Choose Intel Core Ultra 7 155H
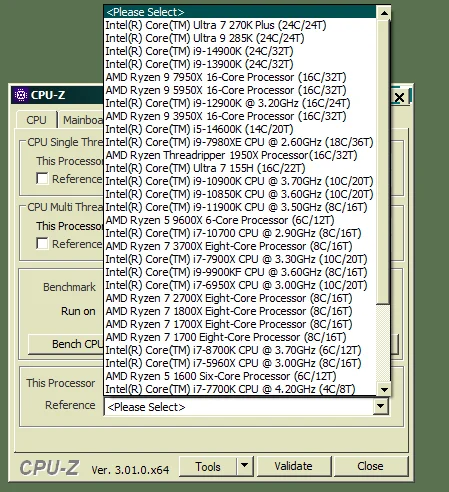Image resolution: width=449 pixels, height=492 pixels. [x=240, y=168]
